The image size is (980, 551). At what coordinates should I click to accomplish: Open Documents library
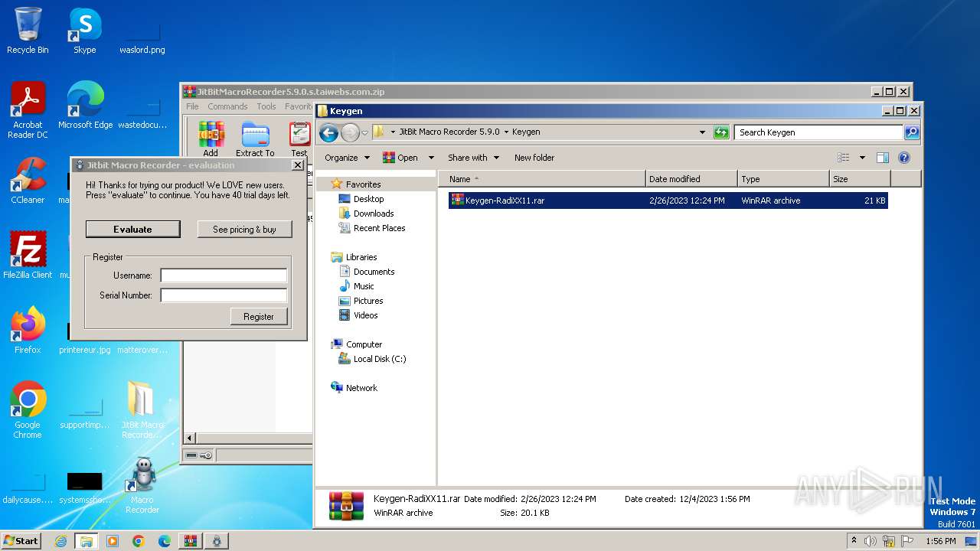click(x=374, y=272)
